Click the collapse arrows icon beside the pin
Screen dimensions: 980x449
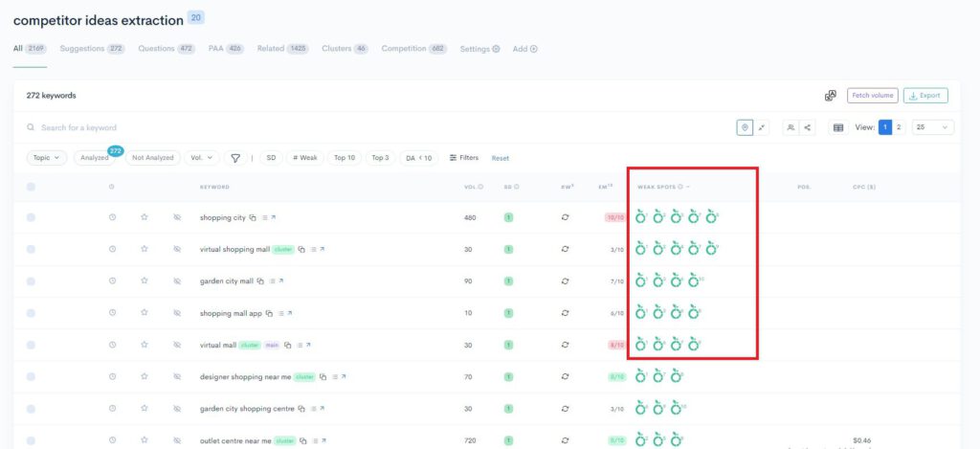(x=761, y=127)
